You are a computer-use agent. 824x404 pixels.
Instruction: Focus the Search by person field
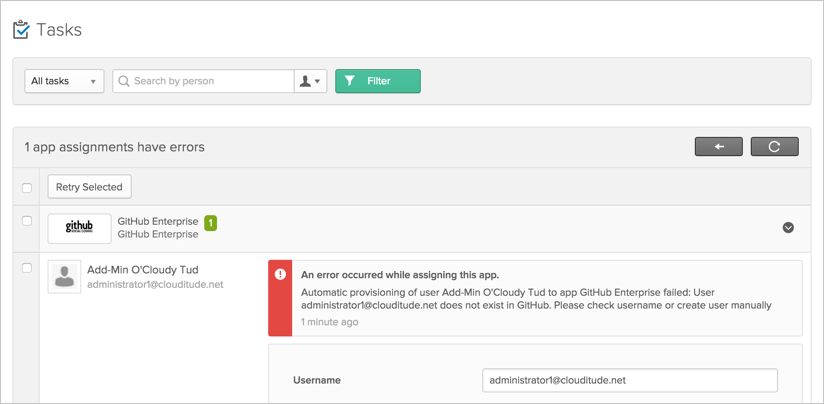(x=210, y=81)
